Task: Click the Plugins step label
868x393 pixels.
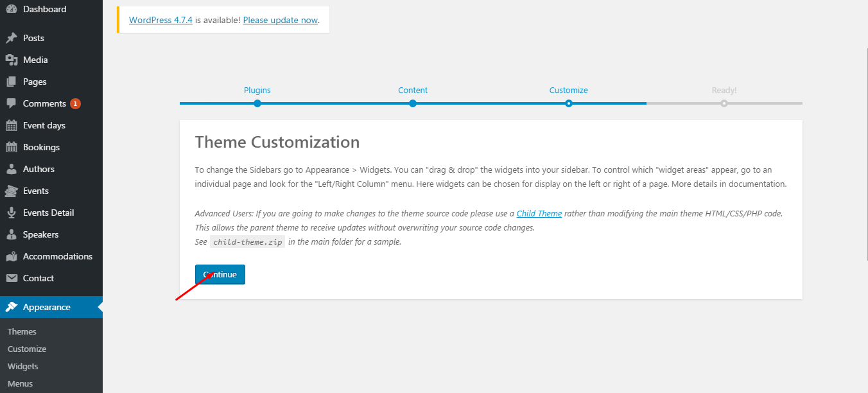Action: click(x=257, y=91)
